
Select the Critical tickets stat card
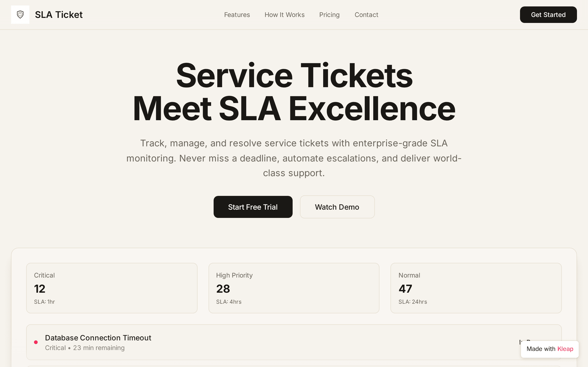tap(112, 288)
